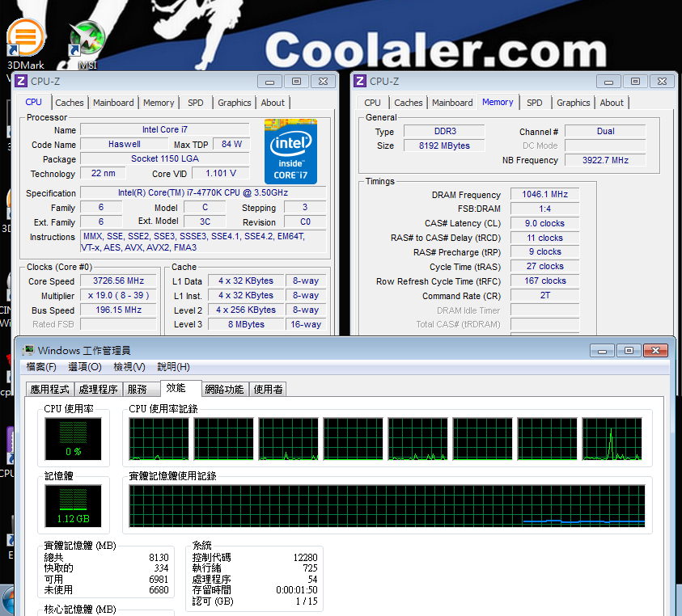The height and width of the screenshot is (616, 682).
Task: Switch to Mainboard tab in left CPU-Z window
Action: pos(113,103)
